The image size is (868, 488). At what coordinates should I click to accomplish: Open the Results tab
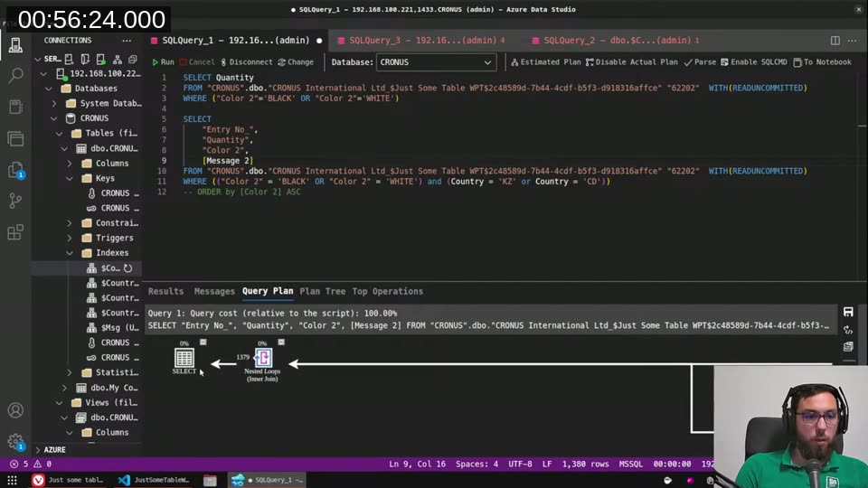click(x=165, y=291)
